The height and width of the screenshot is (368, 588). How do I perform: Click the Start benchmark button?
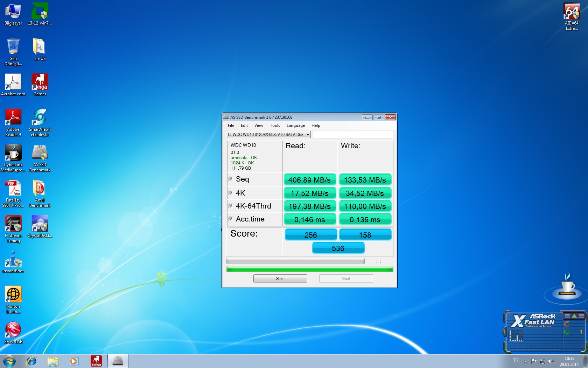point(280,279)
